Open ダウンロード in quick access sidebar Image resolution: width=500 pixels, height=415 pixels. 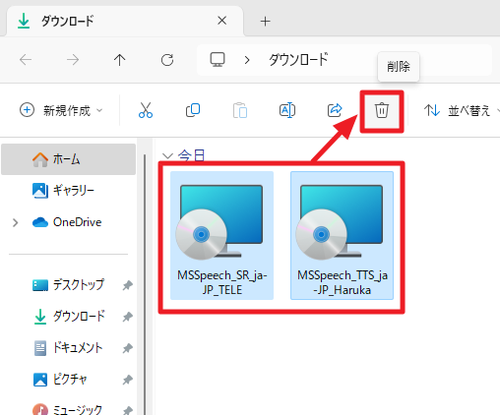pos(68,316)
